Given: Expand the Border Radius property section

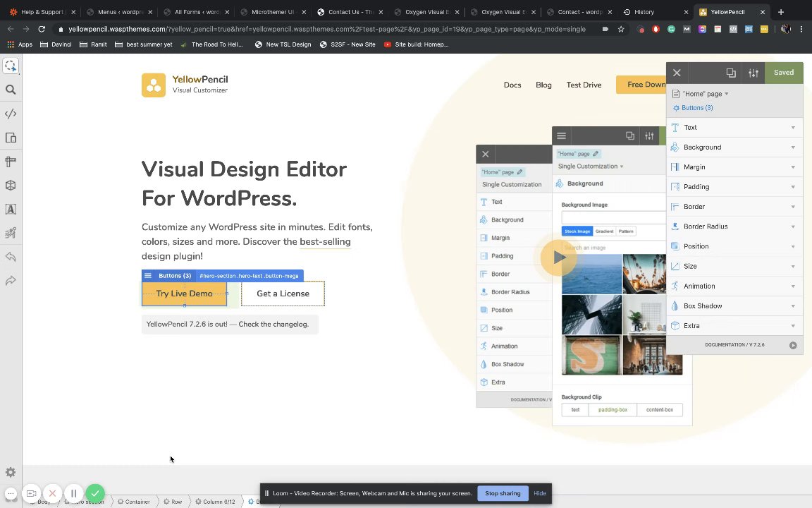Looking at the screenshot, I should [x=734, y=226].
